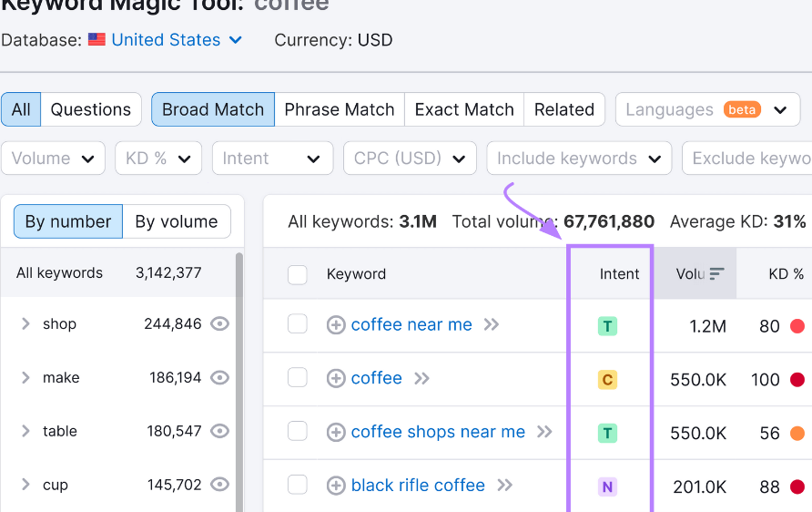Expand the 'make' keyword group

(25, 377)
